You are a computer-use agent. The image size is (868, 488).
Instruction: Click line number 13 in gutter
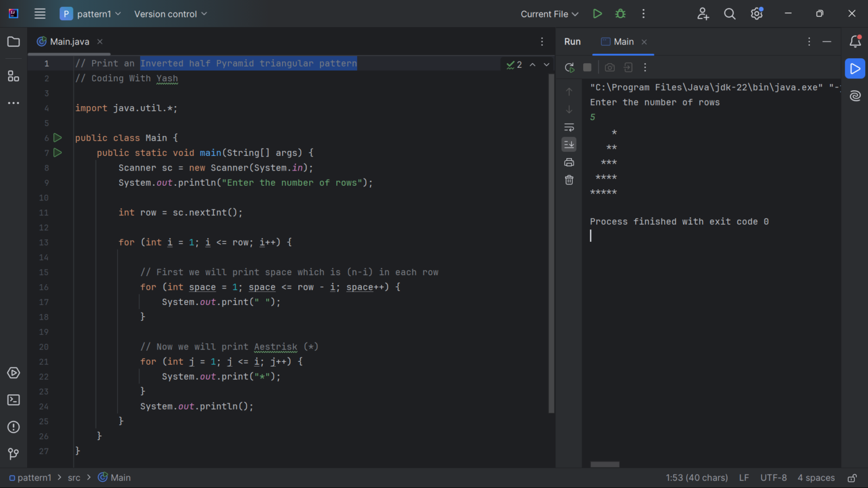coord(44,242)
